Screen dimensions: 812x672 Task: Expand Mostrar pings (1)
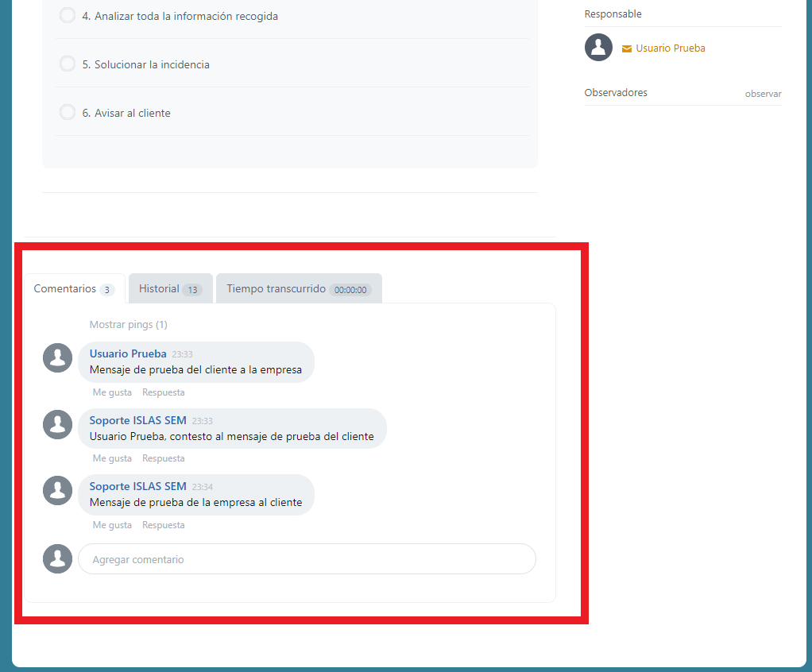click(128, 325)
